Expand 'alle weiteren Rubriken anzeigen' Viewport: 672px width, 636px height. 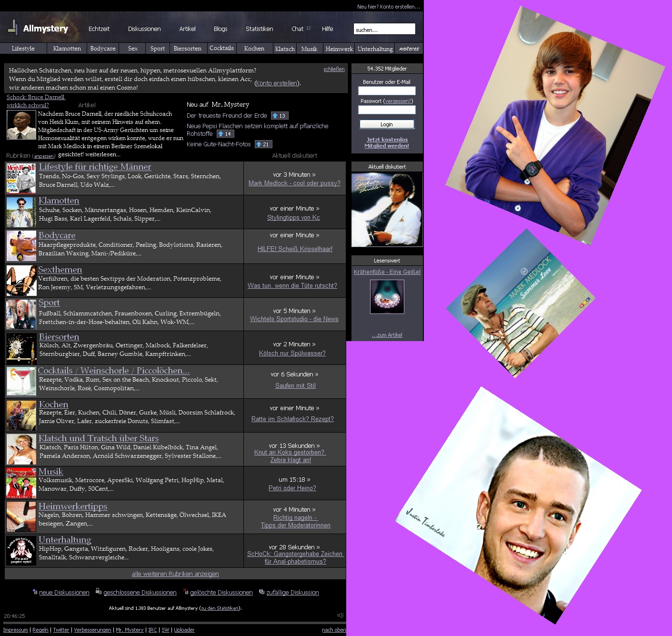tap(175, 574)
